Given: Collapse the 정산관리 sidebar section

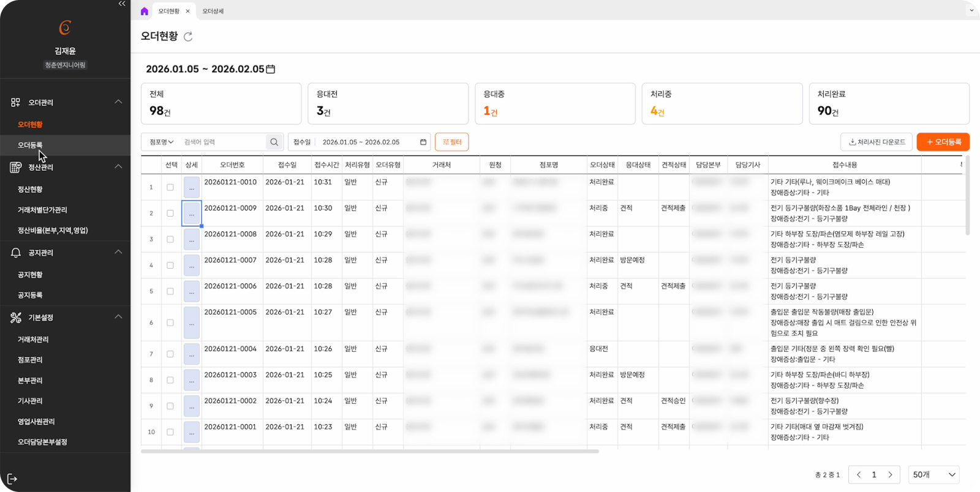Looking at the screenshot, I should (x=118, y=167).
